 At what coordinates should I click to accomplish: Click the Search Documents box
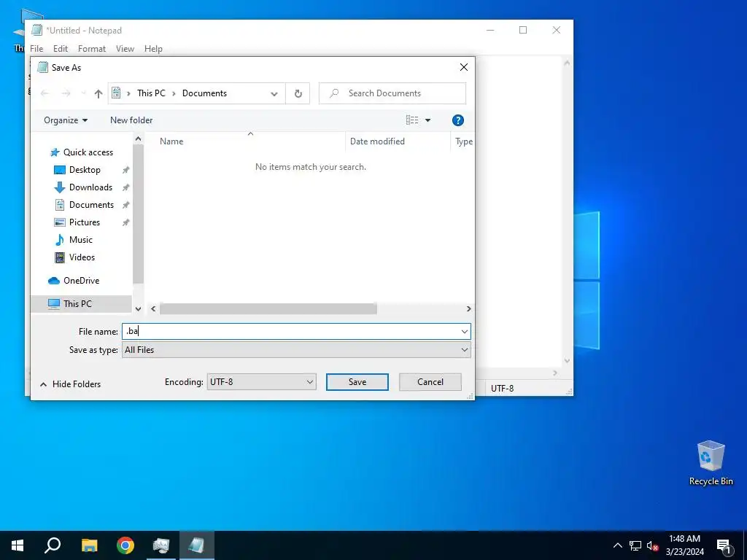coord(392,93)
